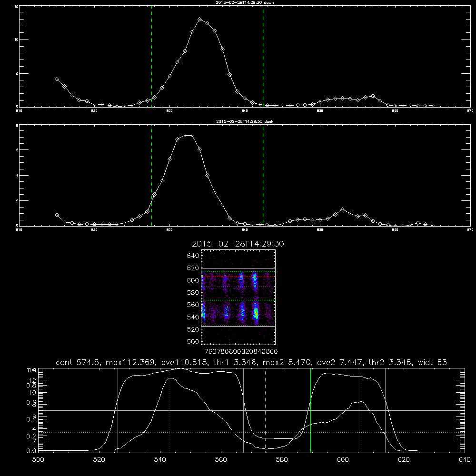476x476 pixels.
Task: Click heatmap y-axis label 600
Action: pyautogui.click(x=193, y=280)
